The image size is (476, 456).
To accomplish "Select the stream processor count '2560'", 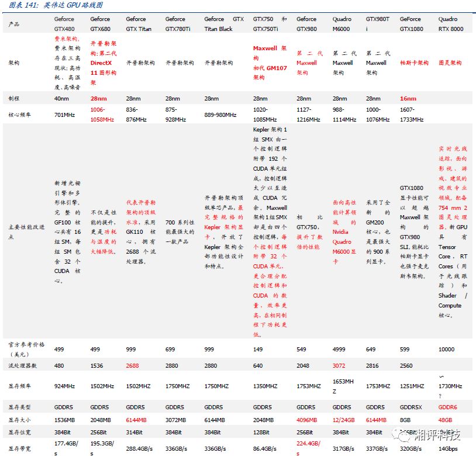I will click(x=406, y=366).
